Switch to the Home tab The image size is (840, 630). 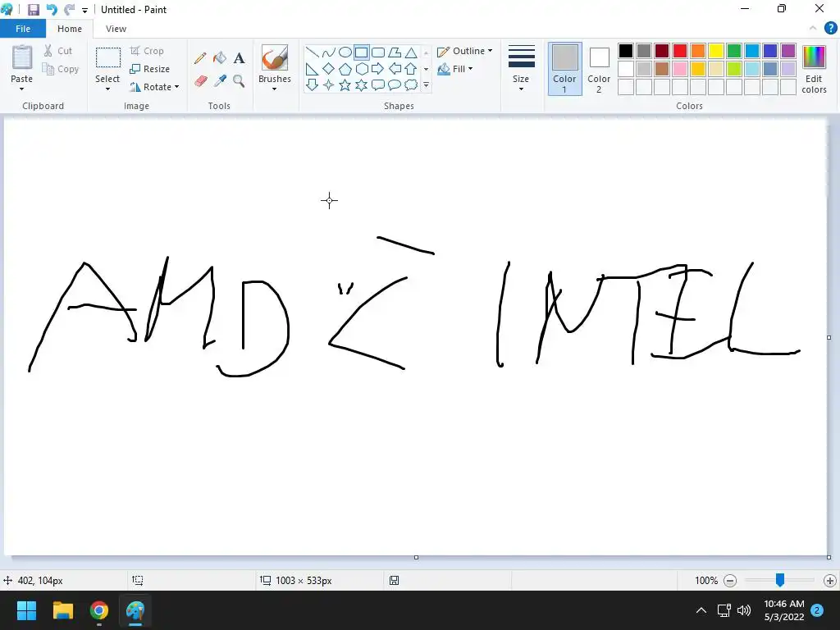[70, 29]
